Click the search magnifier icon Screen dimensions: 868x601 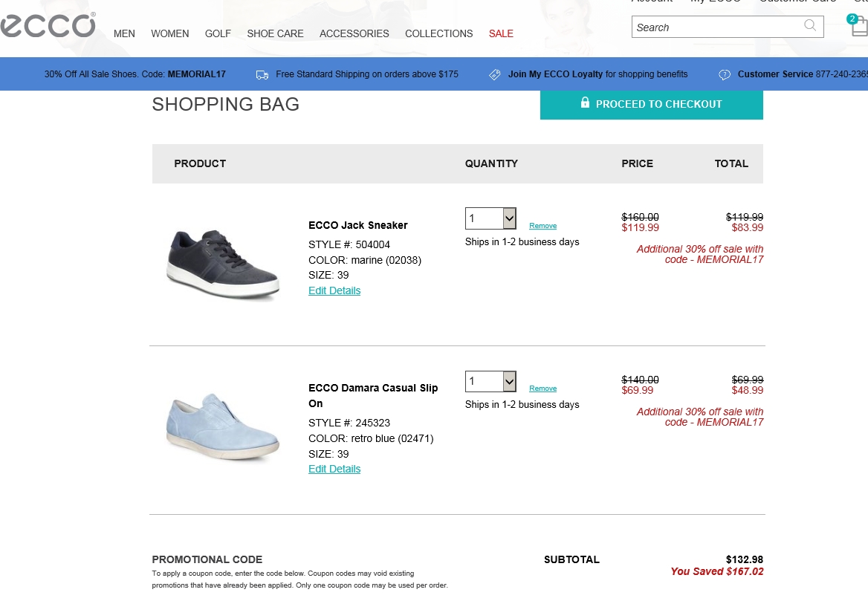coord(810,26)
